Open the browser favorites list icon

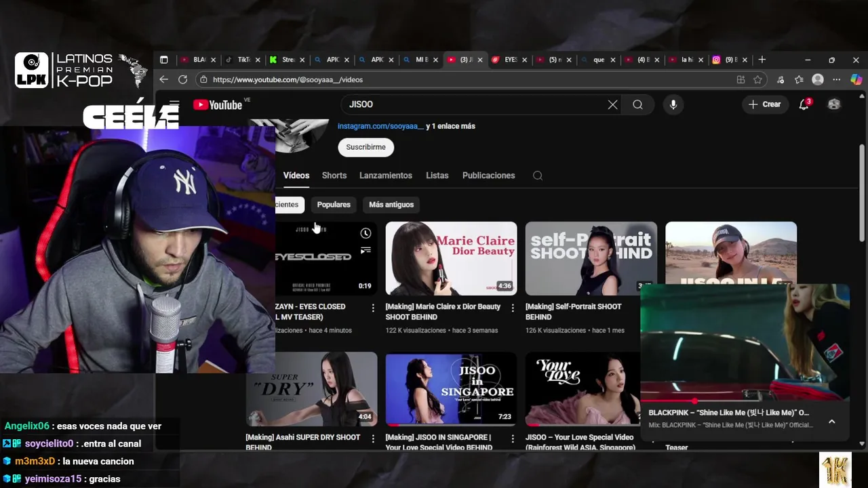799,79
